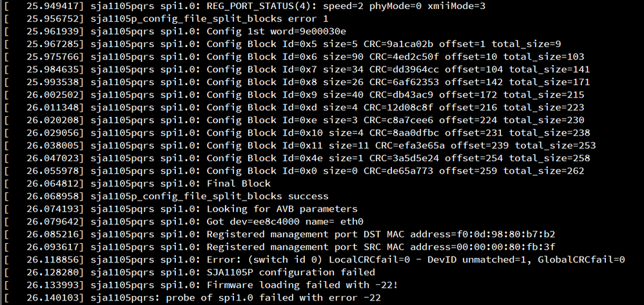Click the Config Block Id=0xd line
644x305 pixels.
pos(294,108)
